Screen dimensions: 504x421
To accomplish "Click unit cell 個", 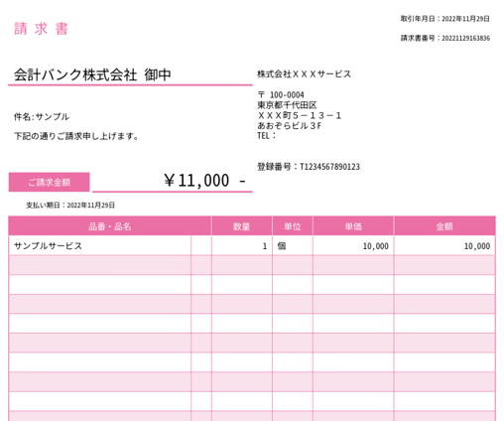I will point(293,245).
